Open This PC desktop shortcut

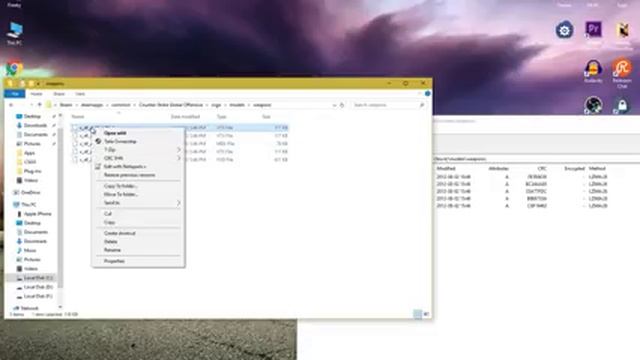point(15,33)
